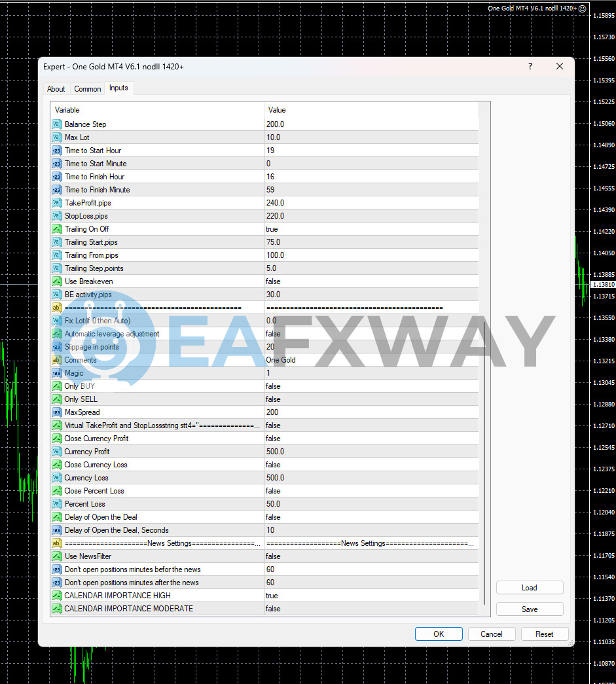Image resolution: width=616 pixels, height=684 pixels.
Task: Click the Load button
Action: click(529, 588)
